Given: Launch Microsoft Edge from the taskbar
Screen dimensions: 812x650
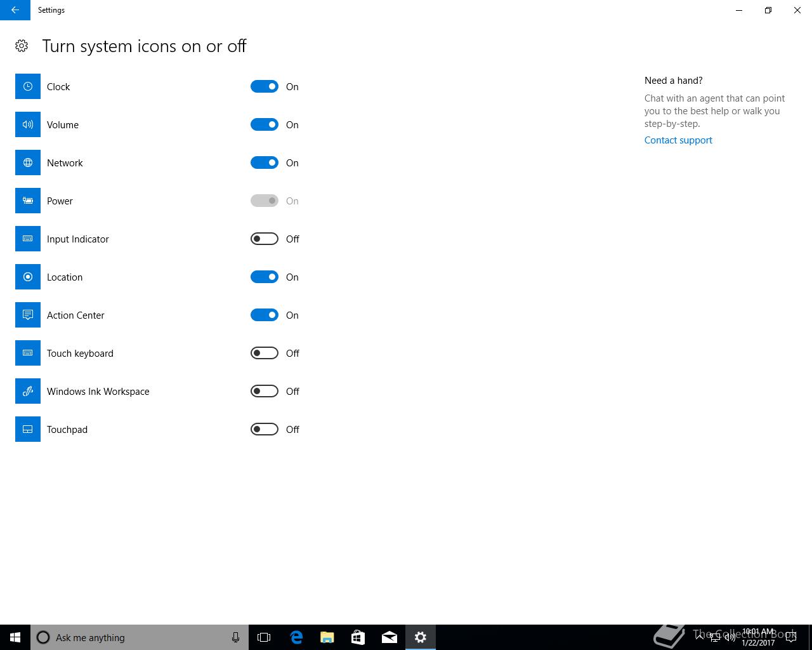Looking at the screenshot, I should coord(296,637).
